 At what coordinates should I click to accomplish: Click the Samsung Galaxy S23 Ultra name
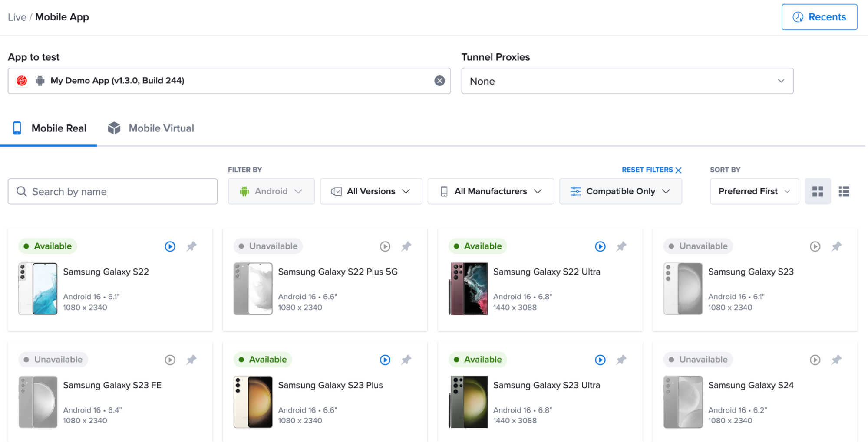coord(547,385)
